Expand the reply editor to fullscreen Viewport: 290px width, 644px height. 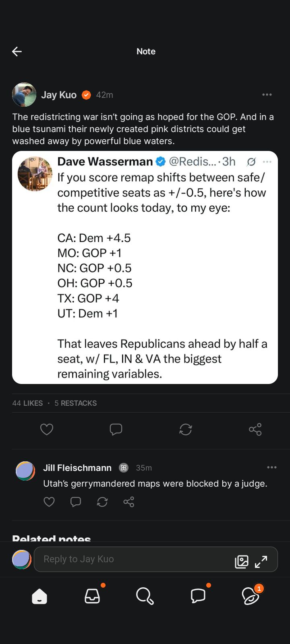coord(261,561)
